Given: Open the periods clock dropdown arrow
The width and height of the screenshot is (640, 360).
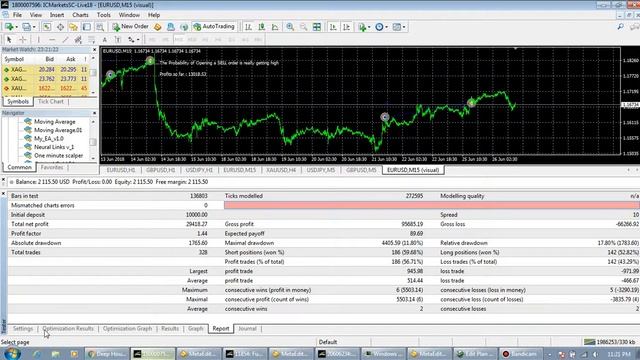Looking at the screenshot, I should 387,27.
